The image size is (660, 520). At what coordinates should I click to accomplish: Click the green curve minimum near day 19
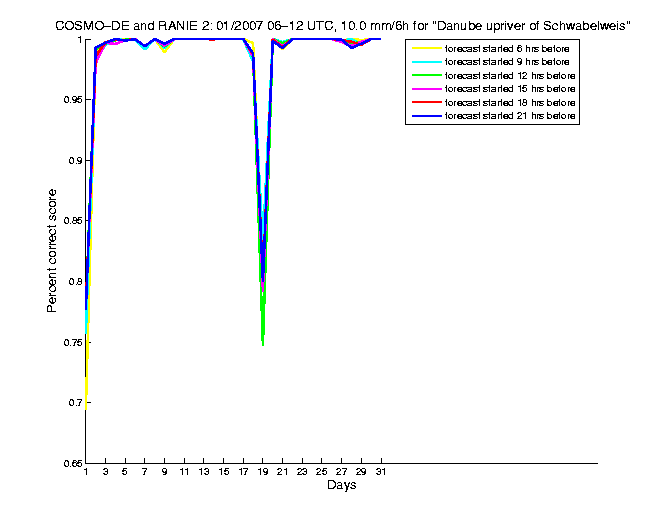point(263,345)
